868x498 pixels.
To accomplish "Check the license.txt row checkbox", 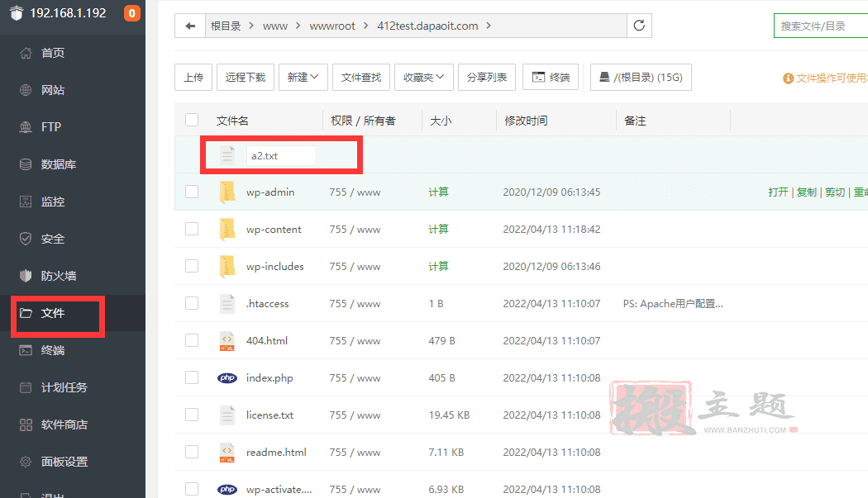I will (192, 415).
